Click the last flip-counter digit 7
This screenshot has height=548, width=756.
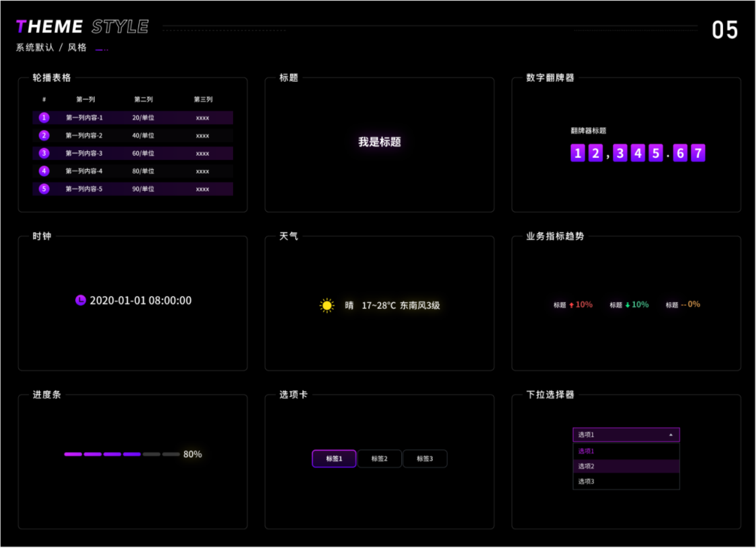pos(698,153)
